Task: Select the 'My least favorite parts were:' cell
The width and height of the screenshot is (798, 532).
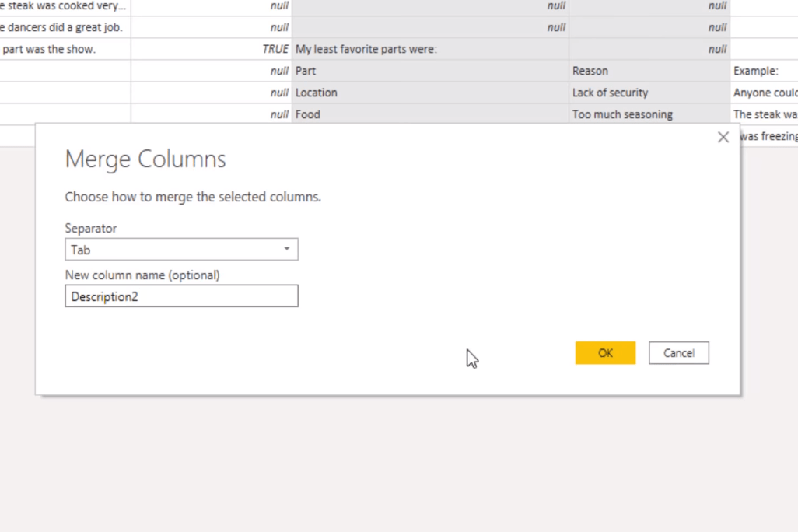Action: point(430,49)
